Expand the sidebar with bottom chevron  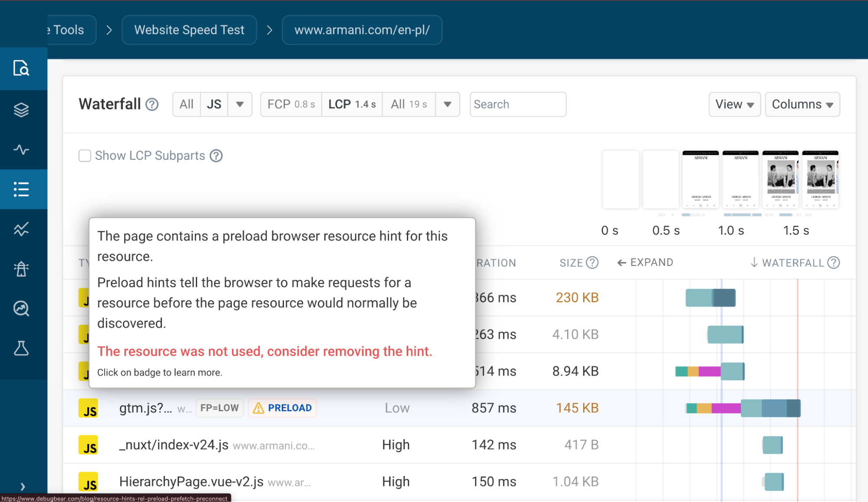(x=23, y=486)
